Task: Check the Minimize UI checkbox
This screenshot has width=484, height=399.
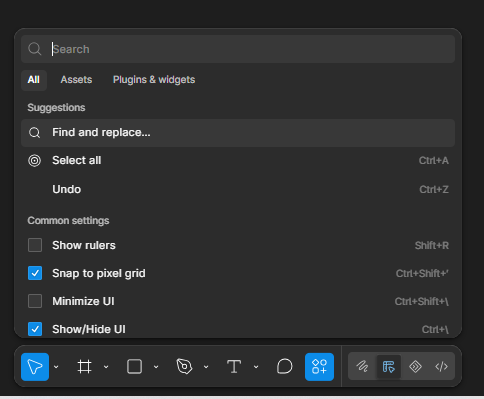Action: point(35,301)
